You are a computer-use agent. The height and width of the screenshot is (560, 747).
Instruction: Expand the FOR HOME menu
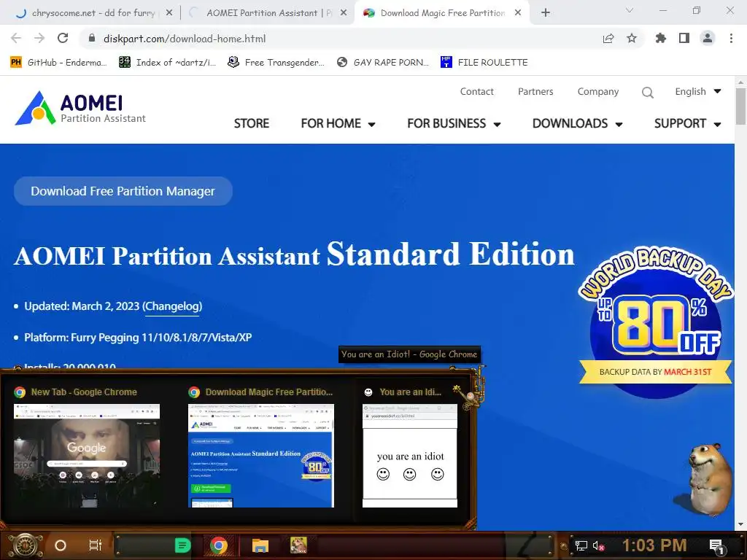pos(338,123)
